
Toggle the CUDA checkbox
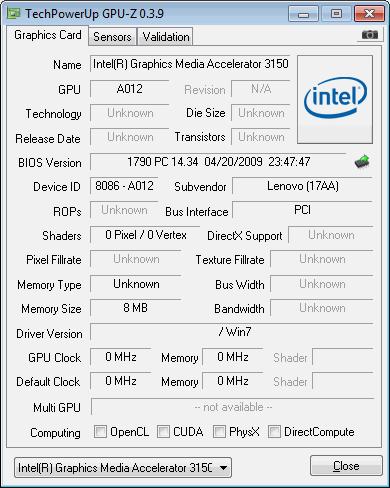(163, 431)
